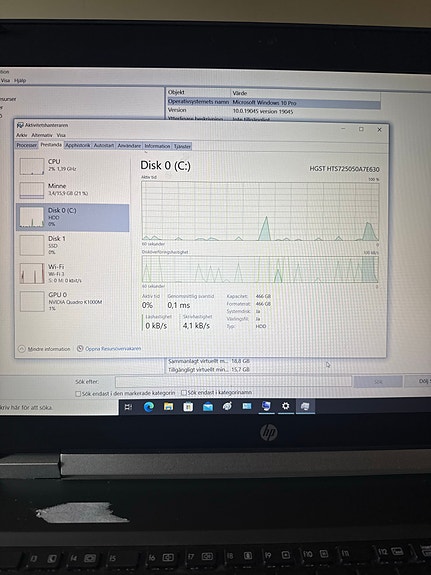Go to the Autostart tab
Viewport: 431px width, 575px height.
pyautogui.click(x=103, y=146)
